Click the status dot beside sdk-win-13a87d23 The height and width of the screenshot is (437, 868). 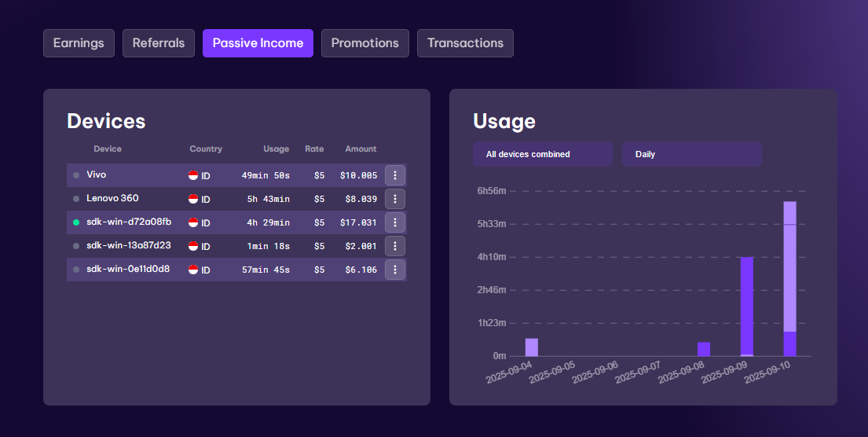[x=76, y=246]
